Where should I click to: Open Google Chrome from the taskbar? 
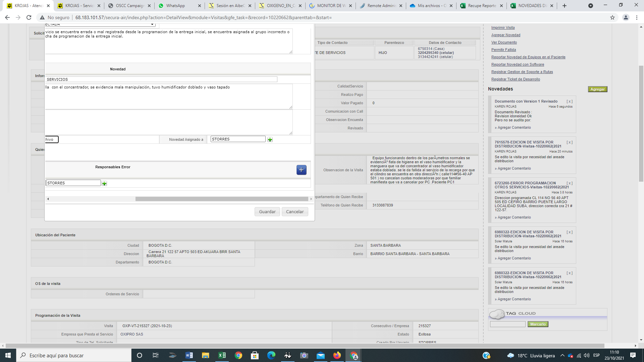point(238,355)
